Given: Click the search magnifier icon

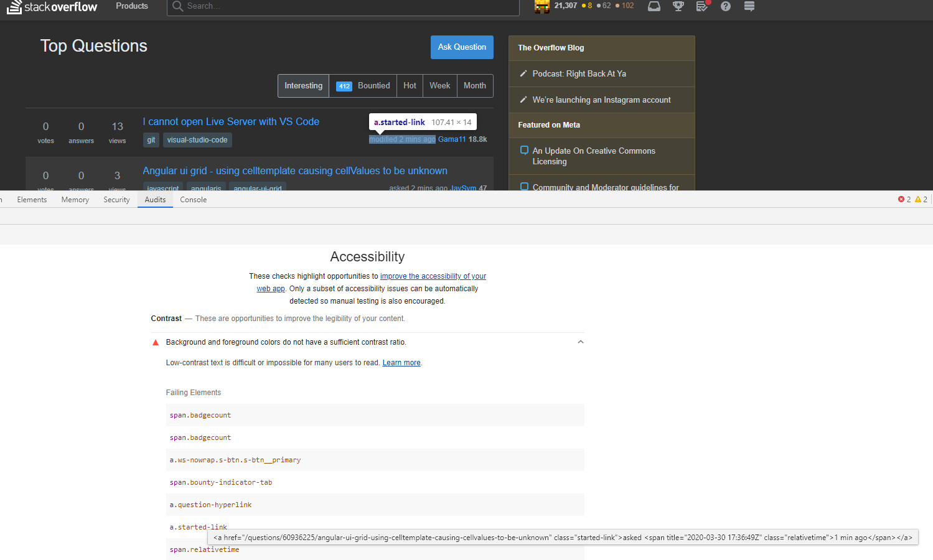Looking at the screenshot, I should [x=178, y=6].
